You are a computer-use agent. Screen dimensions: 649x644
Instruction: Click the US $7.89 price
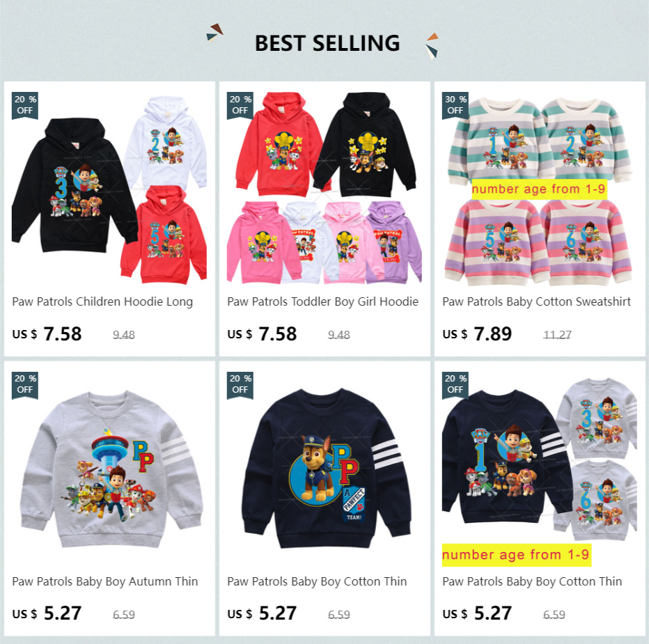point(477,333)
